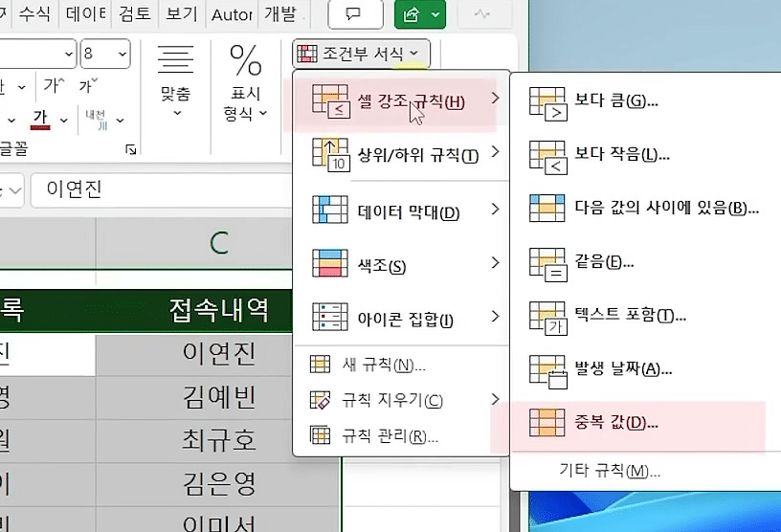This screenshot has height=532, width=781.
Task: Open the 글꼴 dialog launcher
Action: [131, 149]
